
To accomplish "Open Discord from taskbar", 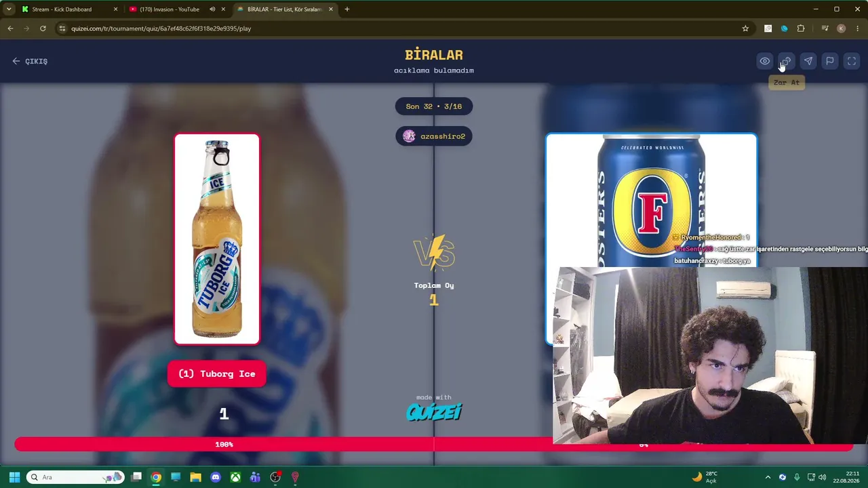I will pos(216,477).
